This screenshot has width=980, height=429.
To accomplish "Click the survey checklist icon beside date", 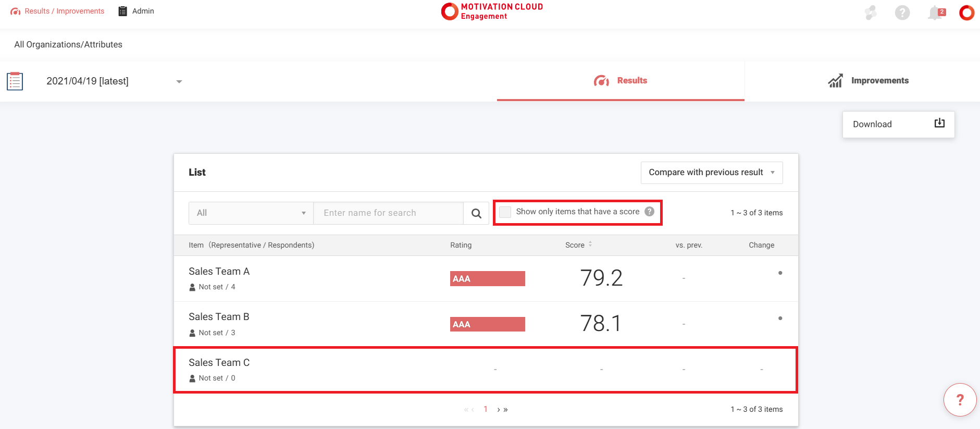I will (x=15, y=81).
